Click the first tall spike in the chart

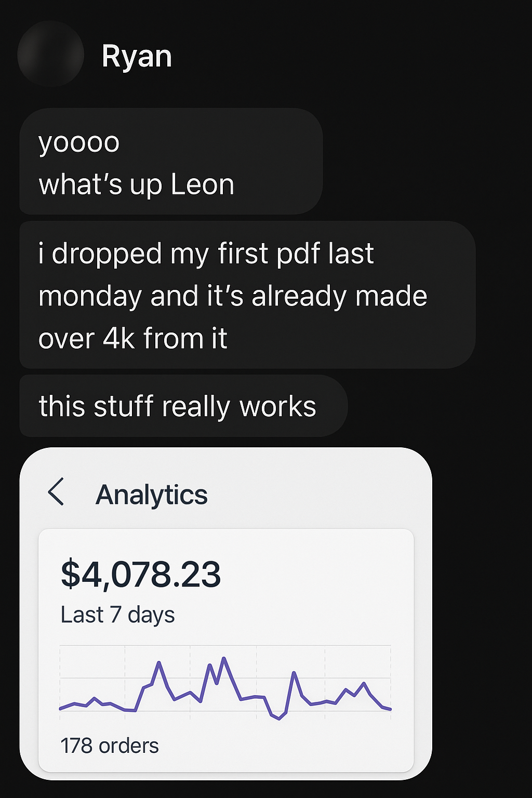[x=159, y=662]
